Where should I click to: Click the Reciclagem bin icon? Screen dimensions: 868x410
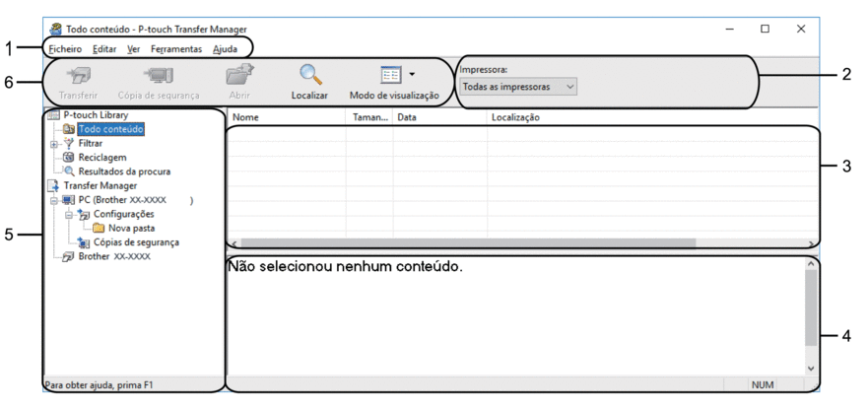(x=70, y=158)
